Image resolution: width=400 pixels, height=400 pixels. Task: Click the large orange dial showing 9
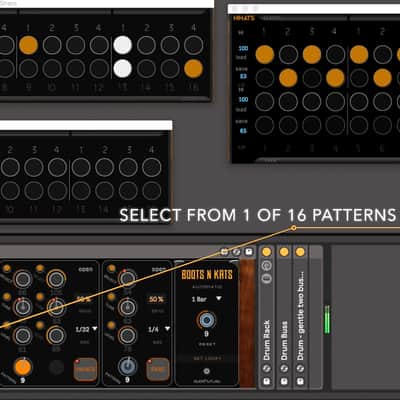[x=23, y=367]
